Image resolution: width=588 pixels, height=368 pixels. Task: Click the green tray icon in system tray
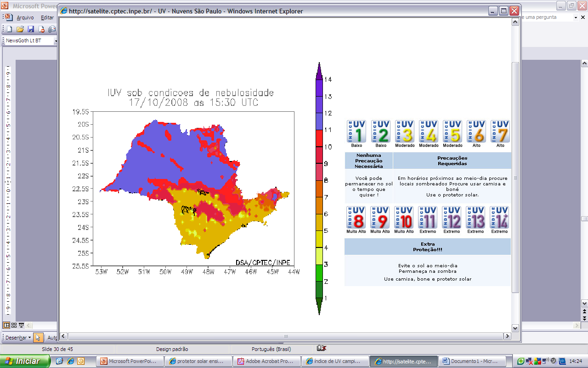521,361
